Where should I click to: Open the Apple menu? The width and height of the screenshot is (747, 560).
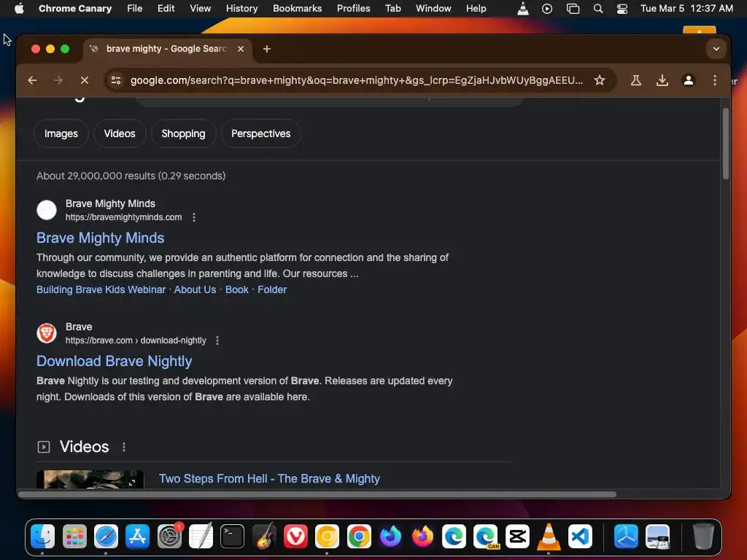19,9
